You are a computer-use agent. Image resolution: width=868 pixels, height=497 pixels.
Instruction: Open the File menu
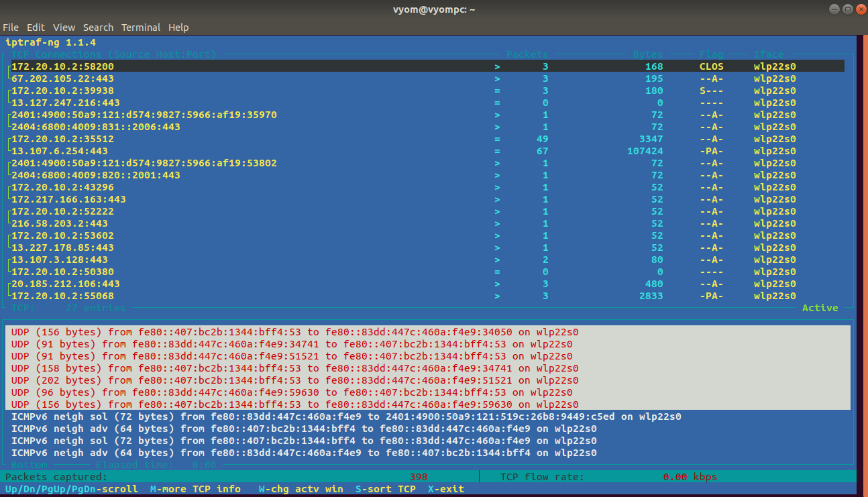(11, 27)
